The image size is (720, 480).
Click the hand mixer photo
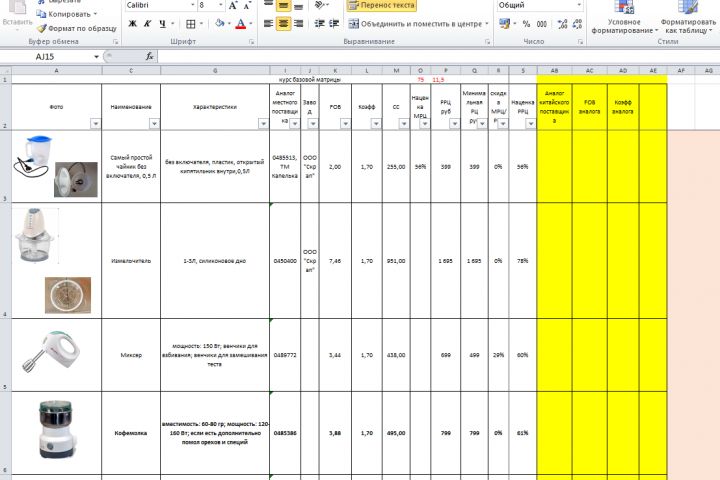51,351
